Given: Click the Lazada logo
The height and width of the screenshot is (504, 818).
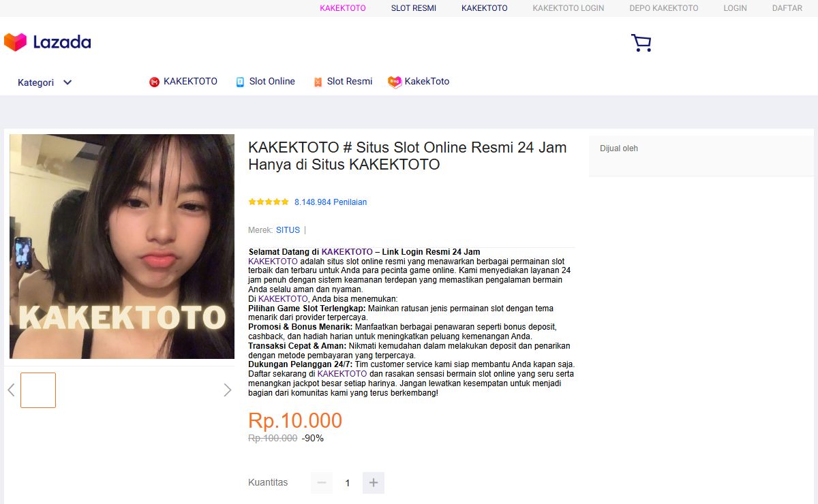Looking at the screenshot, I should coord(47,42).
